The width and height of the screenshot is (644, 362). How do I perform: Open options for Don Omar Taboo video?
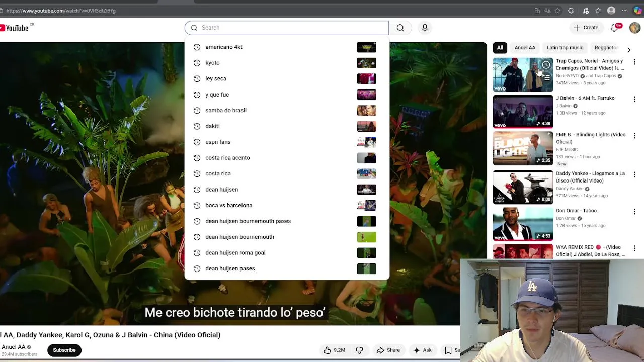pos(634,212)
